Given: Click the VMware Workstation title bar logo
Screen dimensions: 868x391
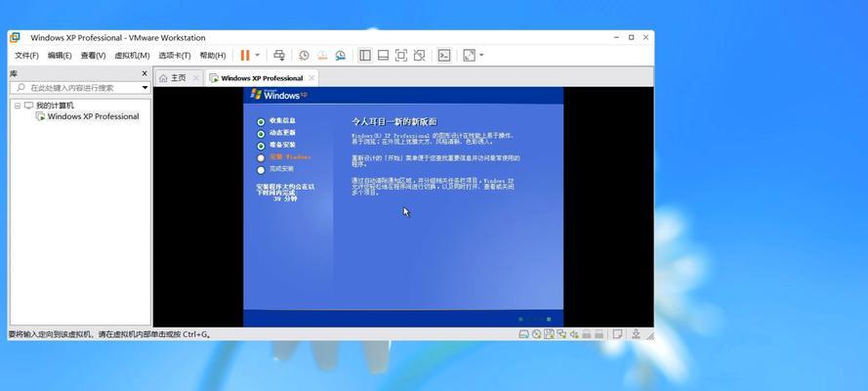Looking at the screenshot, I should [x=15, y=38].
